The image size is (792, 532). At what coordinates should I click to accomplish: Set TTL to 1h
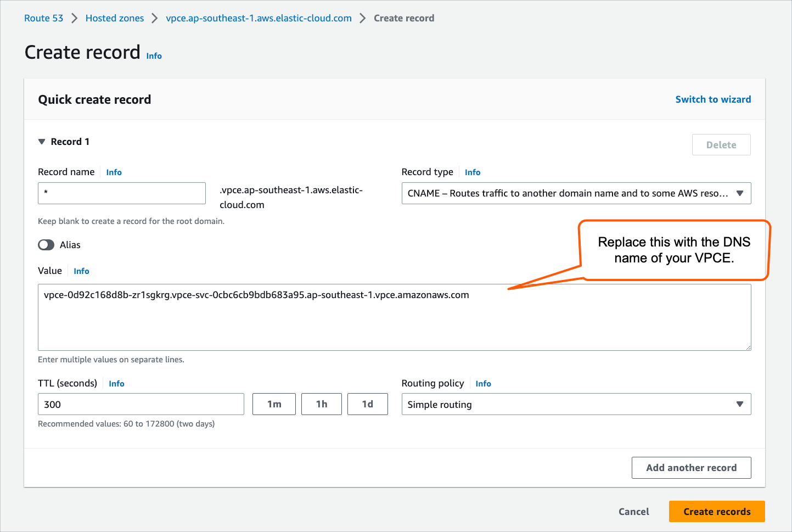[x=322, y=404]
